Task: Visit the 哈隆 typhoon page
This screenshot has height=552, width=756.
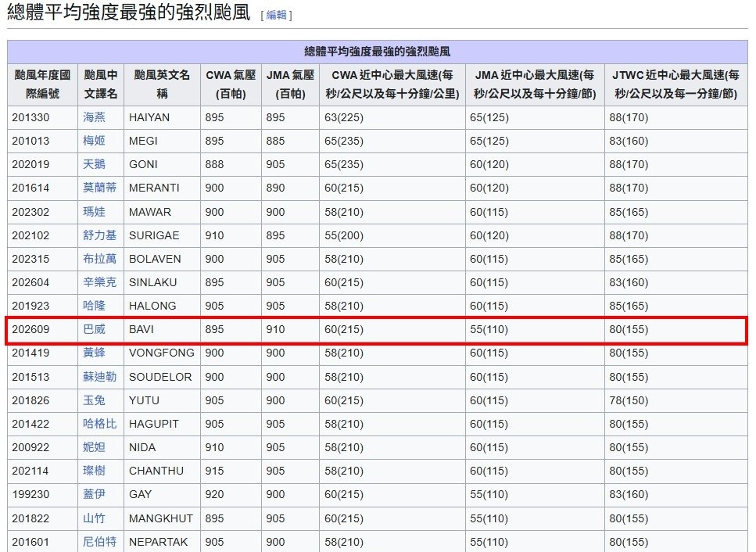Action: [94, 306]
